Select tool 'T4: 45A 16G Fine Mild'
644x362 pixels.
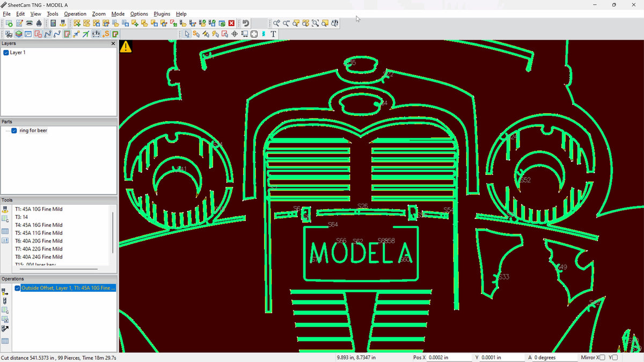coord(39,225)
